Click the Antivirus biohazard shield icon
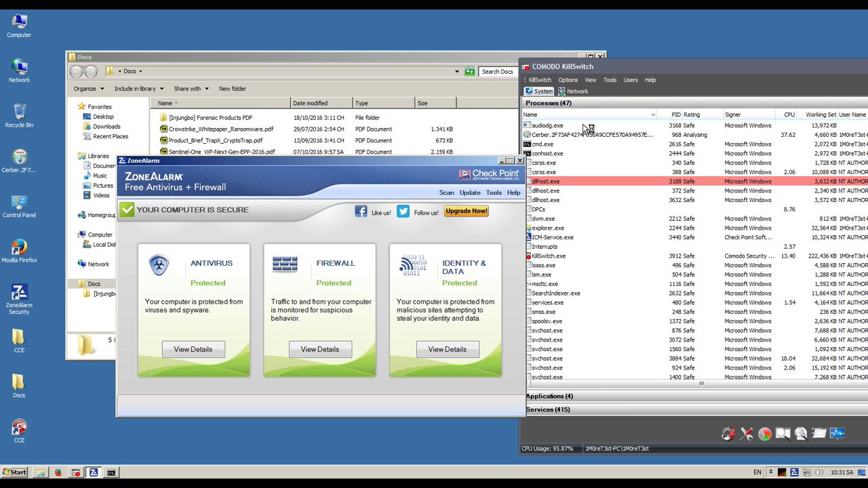This screenshot has height=488, width=868. (159, 265)
